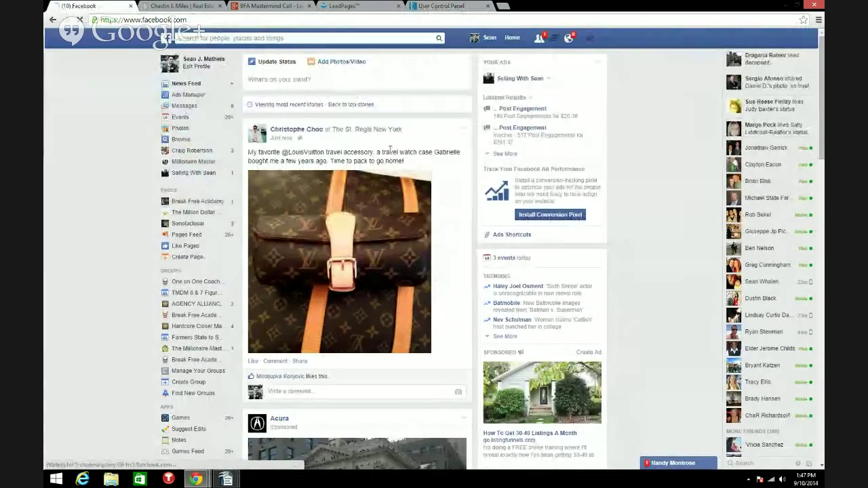This screenshot has width=868, height=488.
Task: Switch to the User Control Panel tab
Action: (449, 6)
